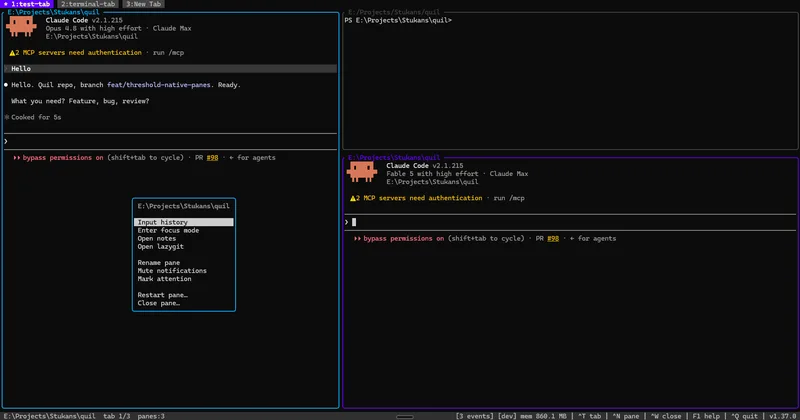Image resolution: width=800 pixels, height=420 pixels.
Task: Click the ^T tab status bar shortcut
Action: click(589, 416)
